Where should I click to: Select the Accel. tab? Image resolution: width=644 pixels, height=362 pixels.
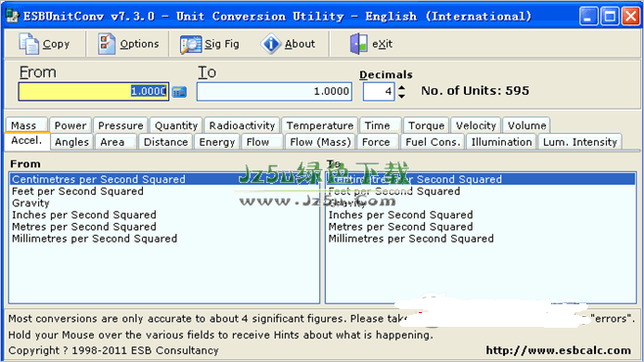[x=27, y=141]
